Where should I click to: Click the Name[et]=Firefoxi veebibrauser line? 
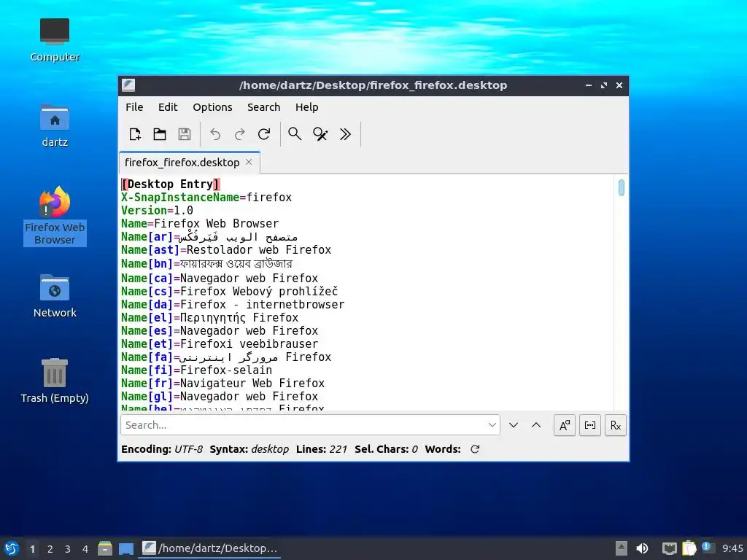tap(220, 344)
